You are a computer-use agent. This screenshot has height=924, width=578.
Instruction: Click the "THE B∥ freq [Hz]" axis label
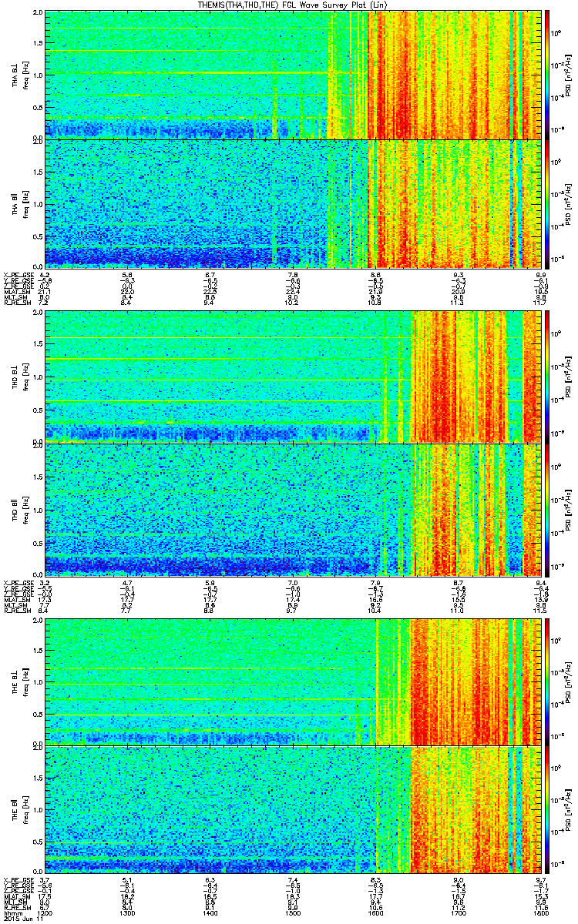tap(19, 808)
